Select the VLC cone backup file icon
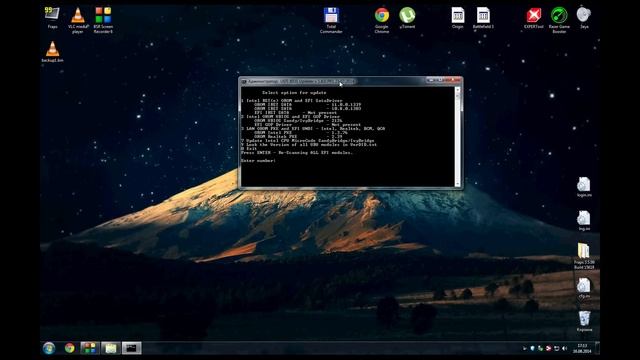 pos(52,51)
